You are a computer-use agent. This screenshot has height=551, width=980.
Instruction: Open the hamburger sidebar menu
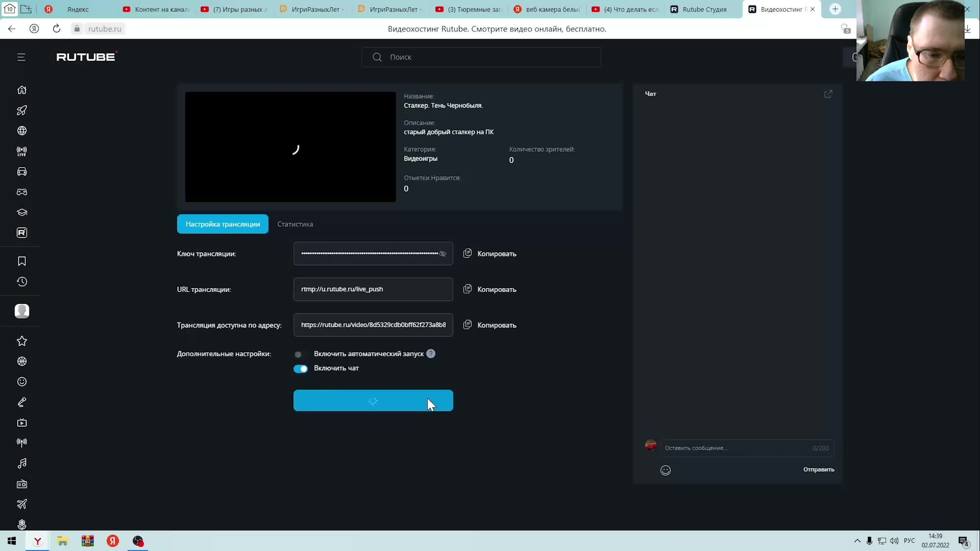(21, 57)
